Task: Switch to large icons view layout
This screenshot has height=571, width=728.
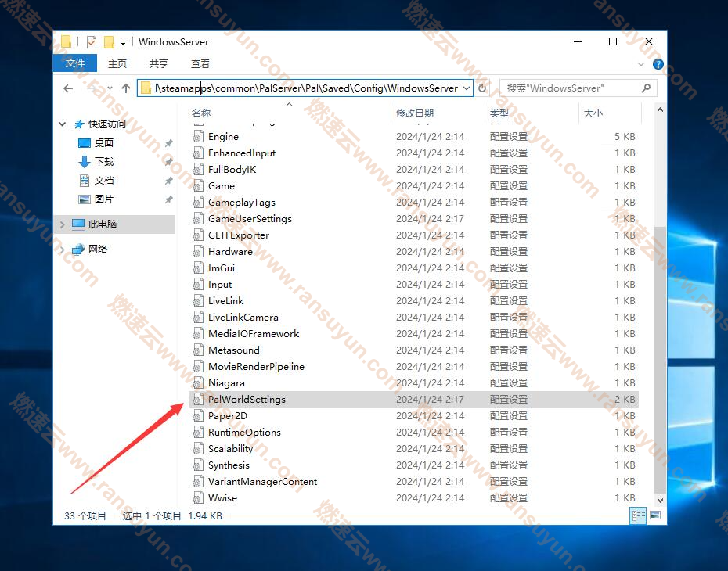Action: pyautogui.click(x=655, y=515)
